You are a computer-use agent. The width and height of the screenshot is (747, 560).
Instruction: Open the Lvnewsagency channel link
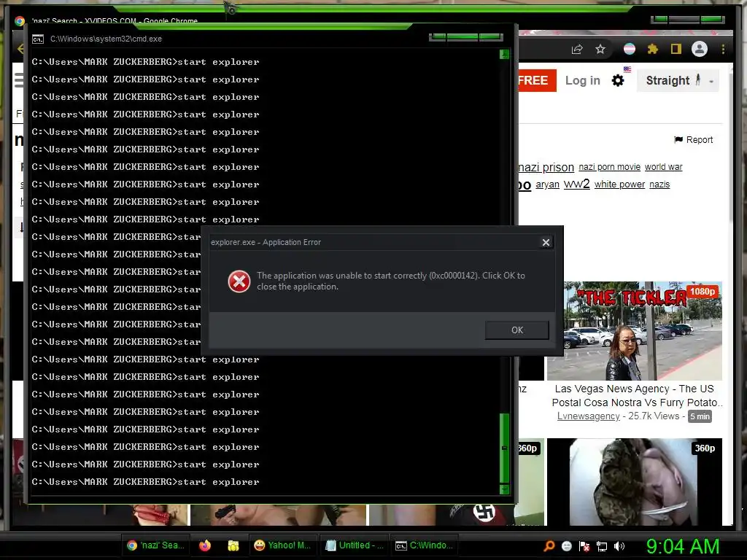589,416
